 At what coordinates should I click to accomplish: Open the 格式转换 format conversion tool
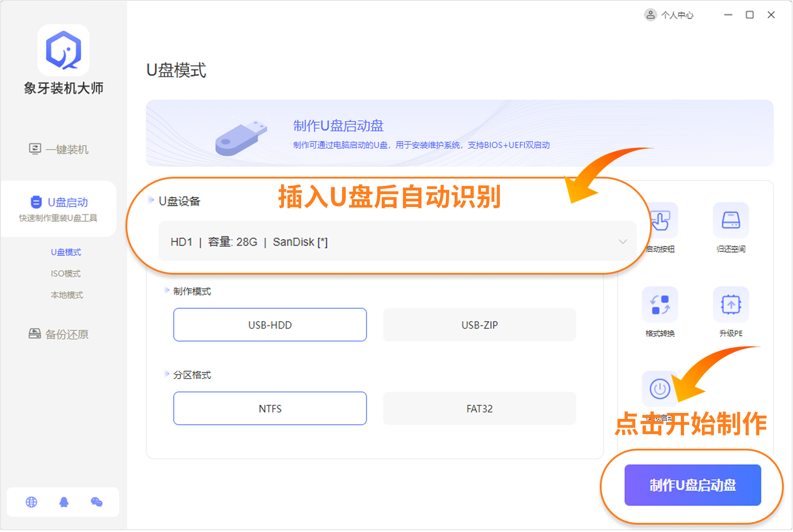coord(660,304)
